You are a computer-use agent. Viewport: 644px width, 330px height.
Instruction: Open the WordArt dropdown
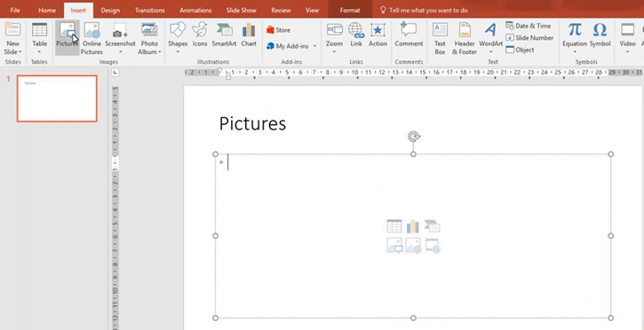click(x=491, y=52)
